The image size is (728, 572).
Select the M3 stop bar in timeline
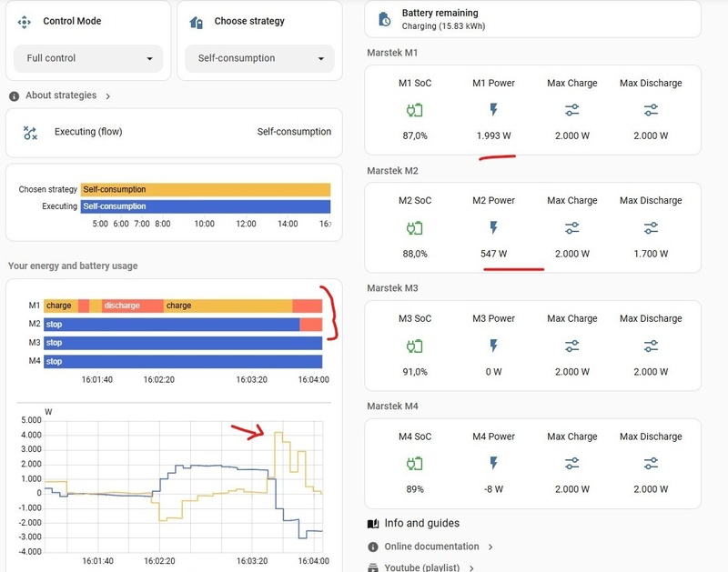tap(183, 343)
